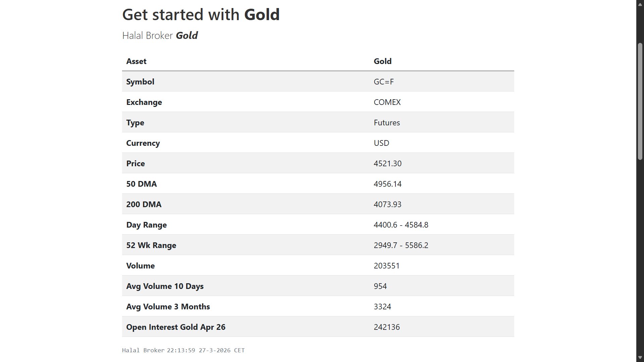The width and height of the screenshot is (644, 362).
Task: Click the scrollbar down arrow
Action: tap(640, 358)
